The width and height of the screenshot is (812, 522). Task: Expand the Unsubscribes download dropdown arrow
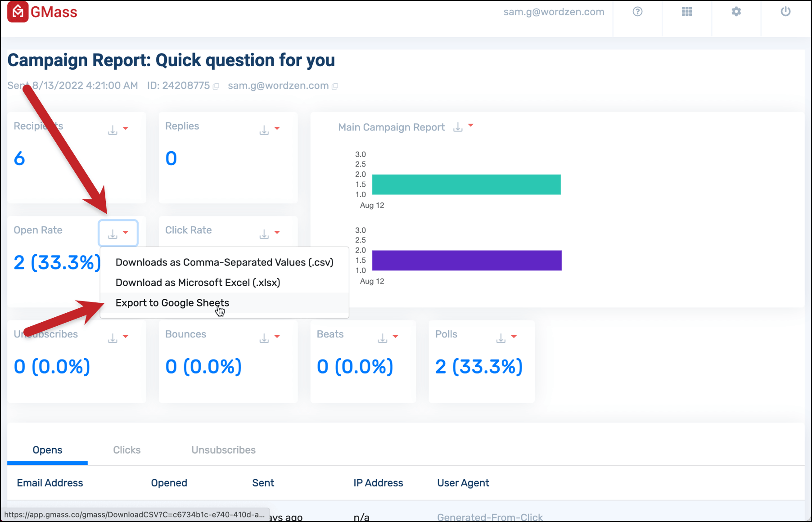pos(126,337)
